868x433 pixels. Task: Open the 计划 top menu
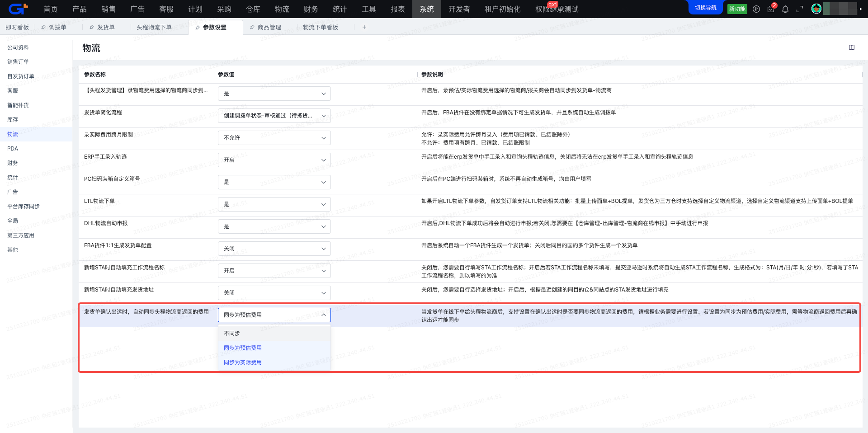(x=195, y=9)
